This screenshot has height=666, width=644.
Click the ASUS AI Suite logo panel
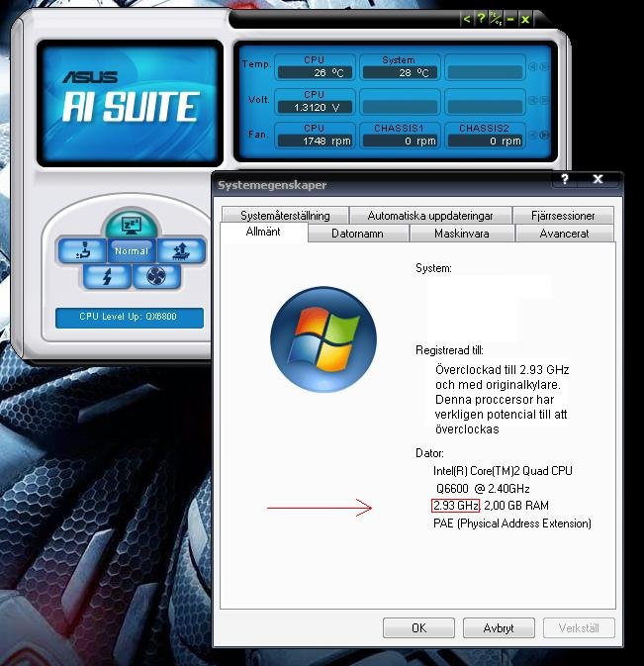click(x=130, y=103)
